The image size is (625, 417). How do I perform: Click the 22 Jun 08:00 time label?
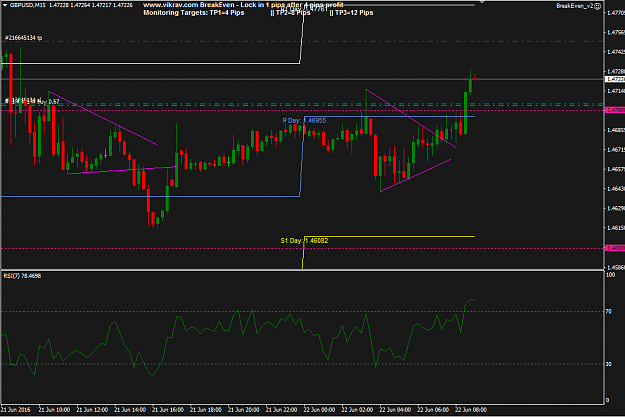coord(471,409)
